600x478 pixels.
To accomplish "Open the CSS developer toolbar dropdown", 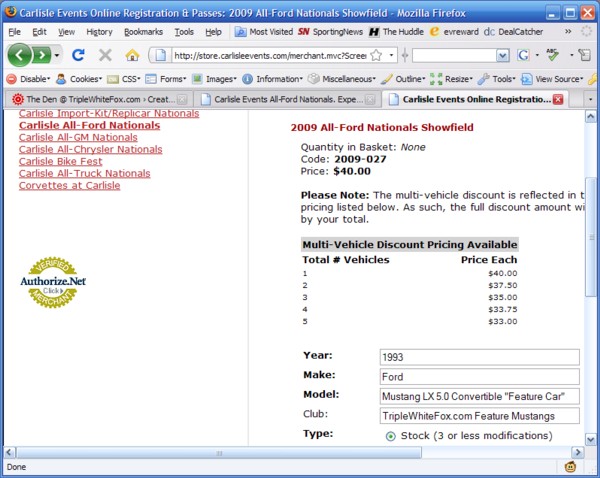I will pyautogui.click(x=124, y=79).
